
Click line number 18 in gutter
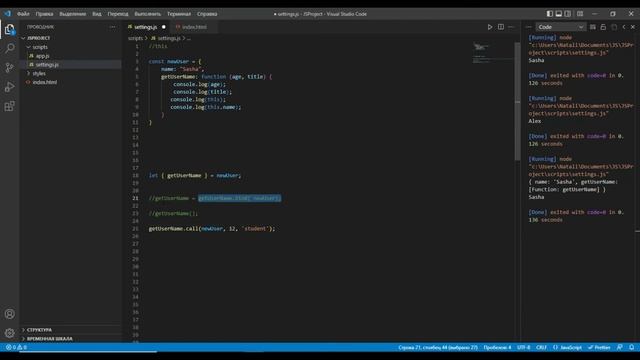[136, 176]
